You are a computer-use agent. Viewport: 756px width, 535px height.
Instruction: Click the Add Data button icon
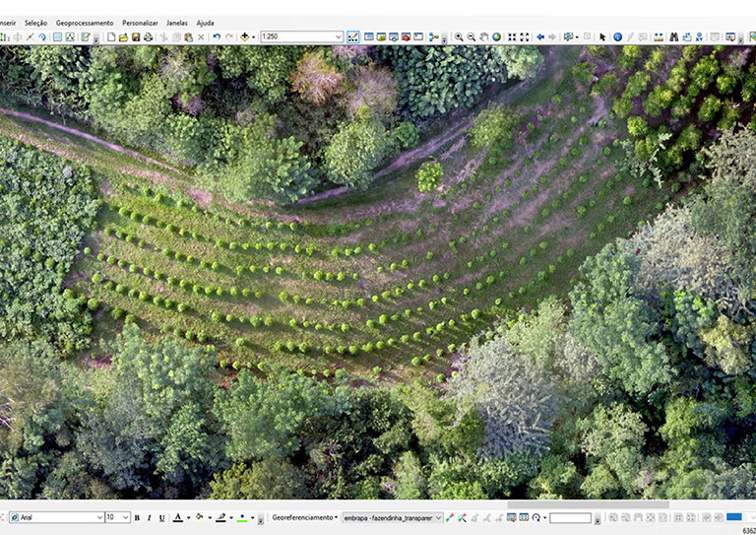245,37
